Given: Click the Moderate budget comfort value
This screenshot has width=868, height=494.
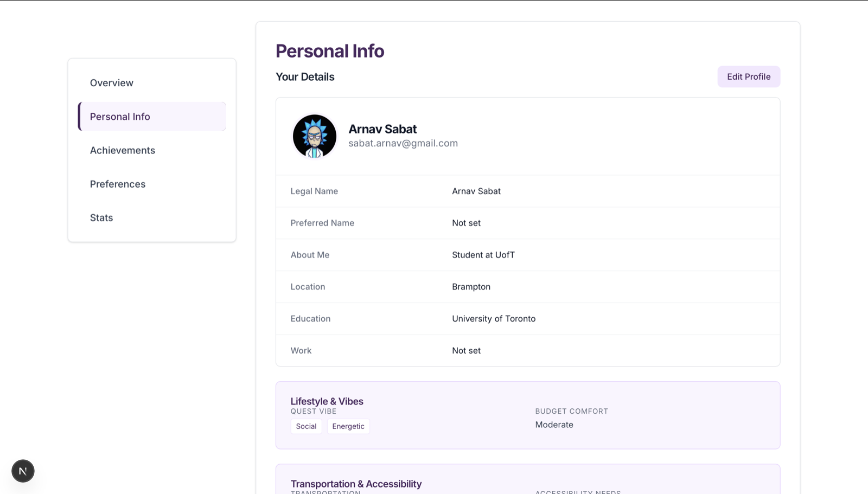Looking at the screenshot, I should tap(554, 425).
